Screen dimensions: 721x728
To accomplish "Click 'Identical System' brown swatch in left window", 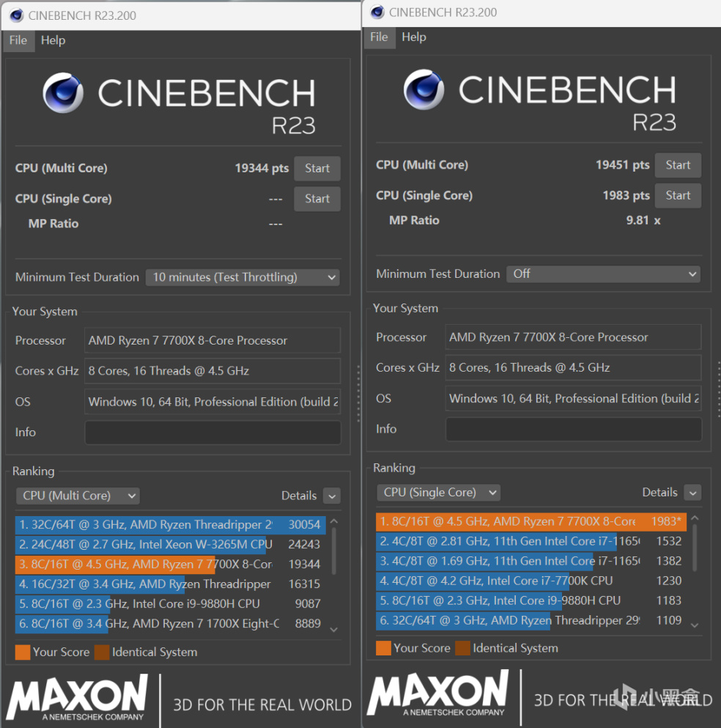I will coord(102,652).
